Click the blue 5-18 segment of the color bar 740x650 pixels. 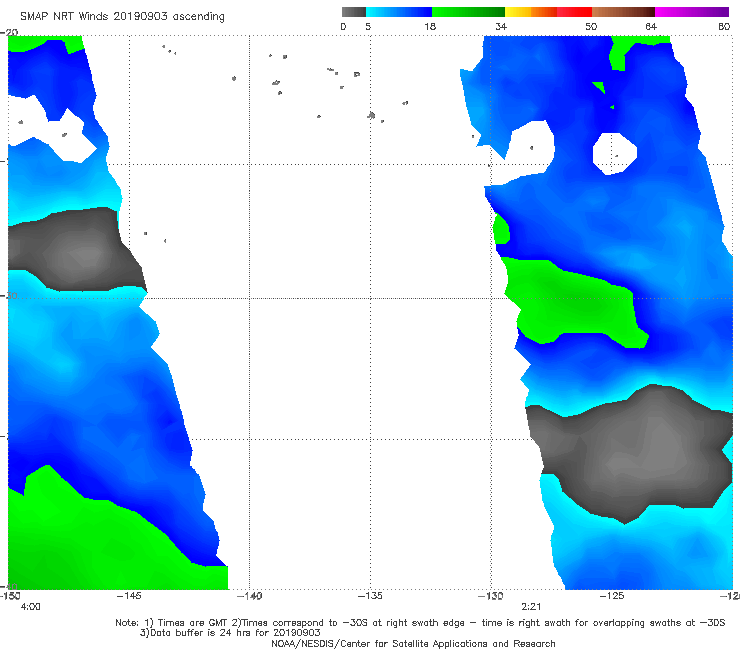point(399,12)
